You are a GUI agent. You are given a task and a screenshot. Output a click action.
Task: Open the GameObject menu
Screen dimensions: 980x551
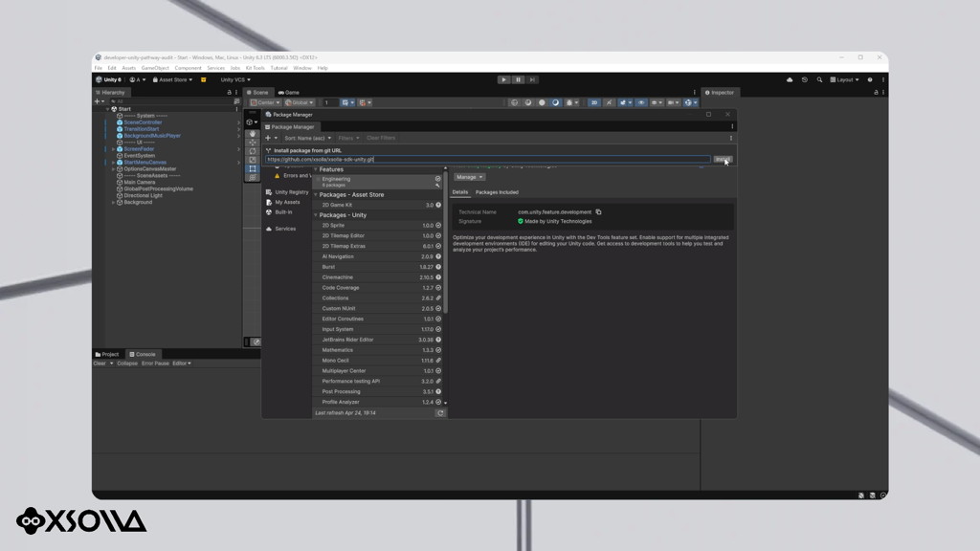point(155,68)
